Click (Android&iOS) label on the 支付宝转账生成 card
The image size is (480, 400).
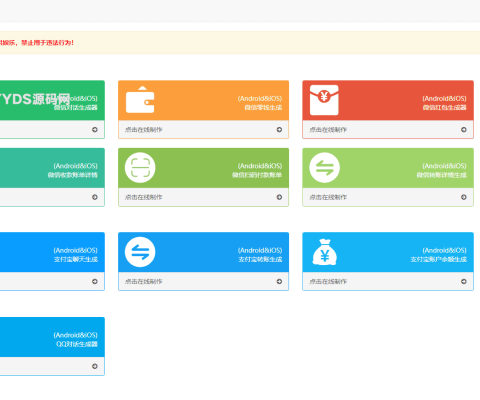click(260, 250)
